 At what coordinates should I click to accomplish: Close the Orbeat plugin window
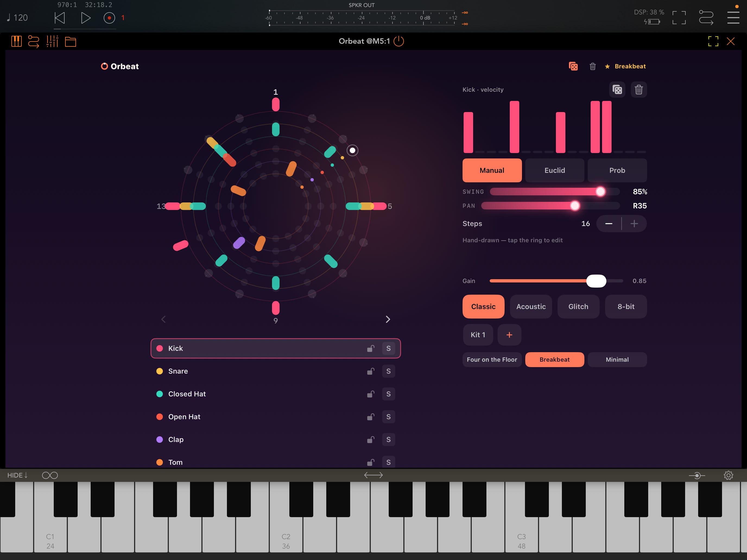(x=731, y=41)
